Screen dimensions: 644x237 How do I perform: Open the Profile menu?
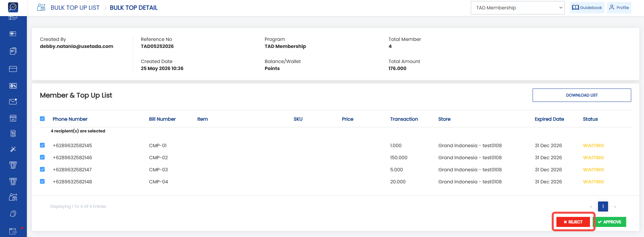coord(619,8)
